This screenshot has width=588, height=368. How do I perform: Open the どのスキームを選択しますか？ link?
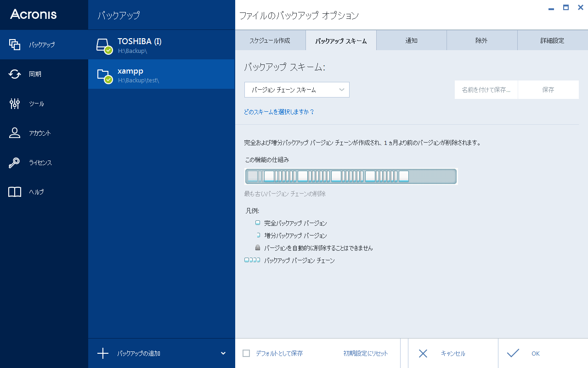pyautogui.click(x=279, y=112)
